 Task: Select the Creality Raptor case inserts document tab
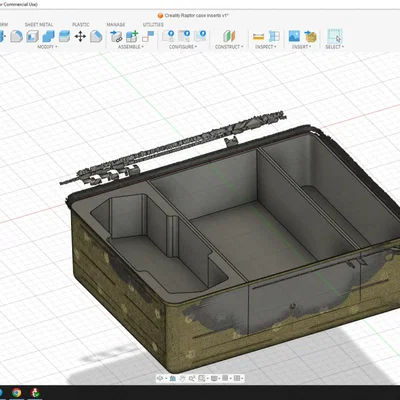pyautogui.click(x=193, y=15)
